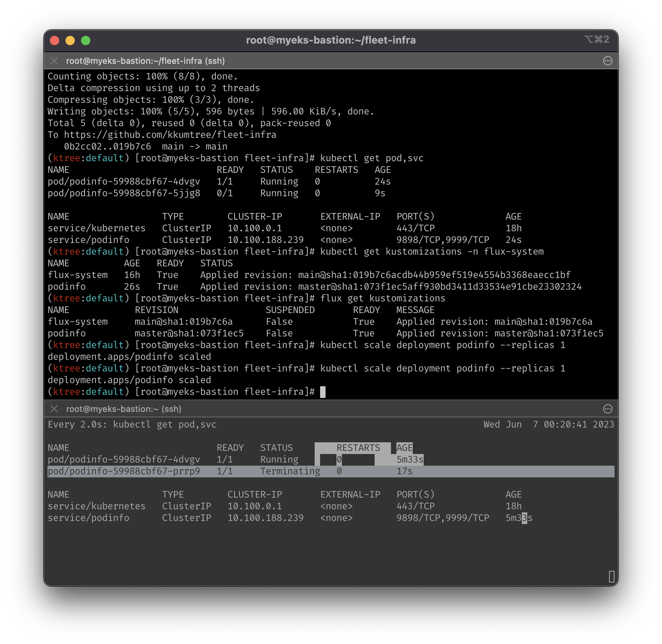Click the 'Delta compression using up to 2 threads' line
Screen dimensions: 662x644
(x=154, y=88)
